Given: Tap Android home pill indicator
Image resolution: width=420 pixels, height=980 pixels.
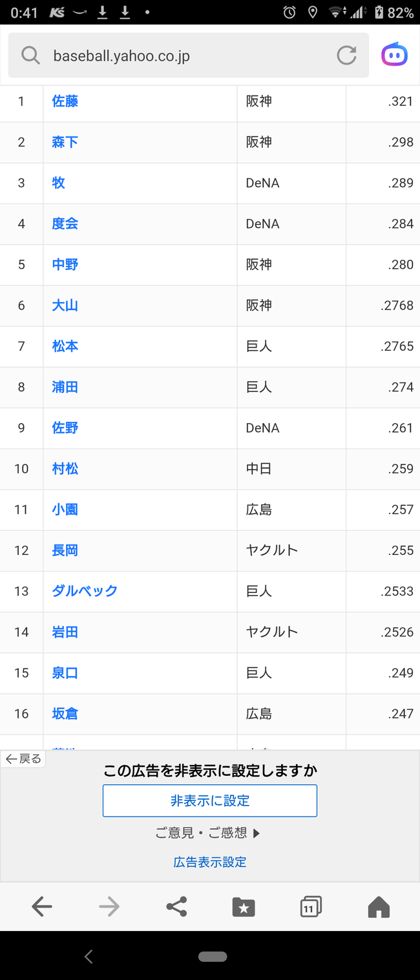Looking at the screenshot, I should point(213,957).
